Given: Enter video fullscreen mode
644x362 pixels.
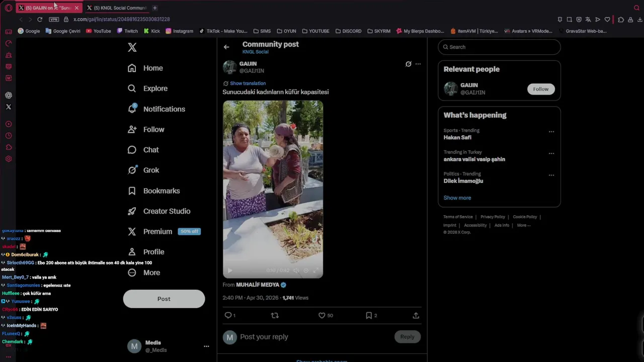Looking at the screenshot, I should tap(315, 270).
